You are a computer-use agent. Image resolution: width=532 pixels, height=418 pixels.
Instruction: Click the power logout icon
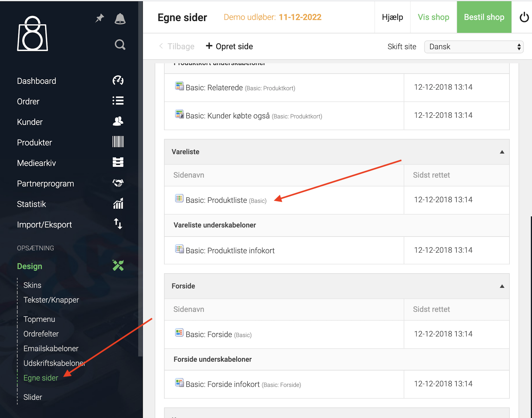pyautogui.click(x=524, y=17)
